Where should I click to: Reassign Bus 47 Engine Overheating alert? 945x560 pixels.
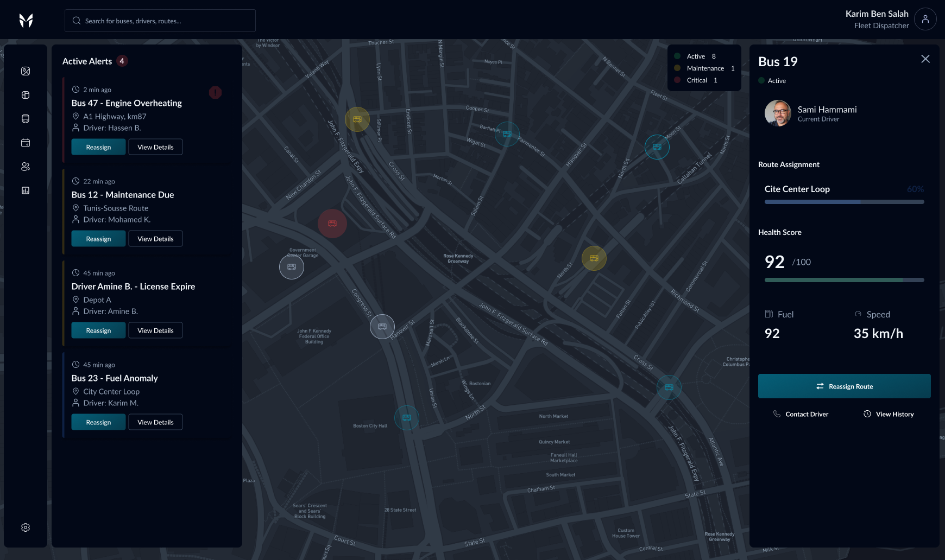[x=98, y=147]
